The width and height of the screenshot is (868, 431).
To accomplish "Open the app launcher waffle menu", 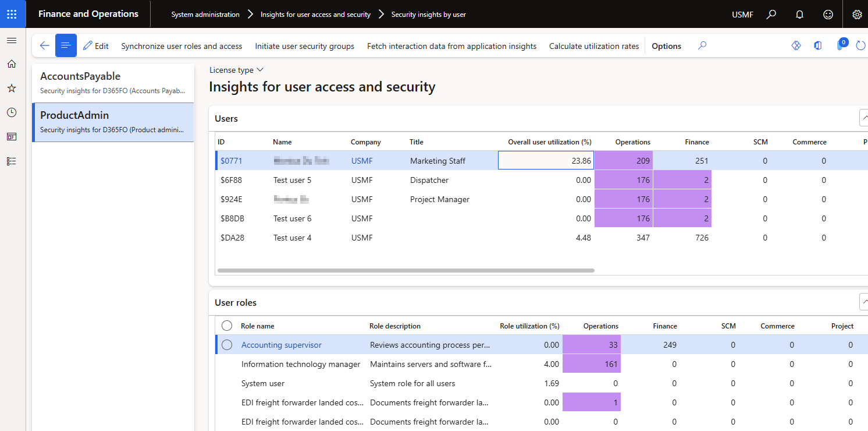I will tap(12, 14).
